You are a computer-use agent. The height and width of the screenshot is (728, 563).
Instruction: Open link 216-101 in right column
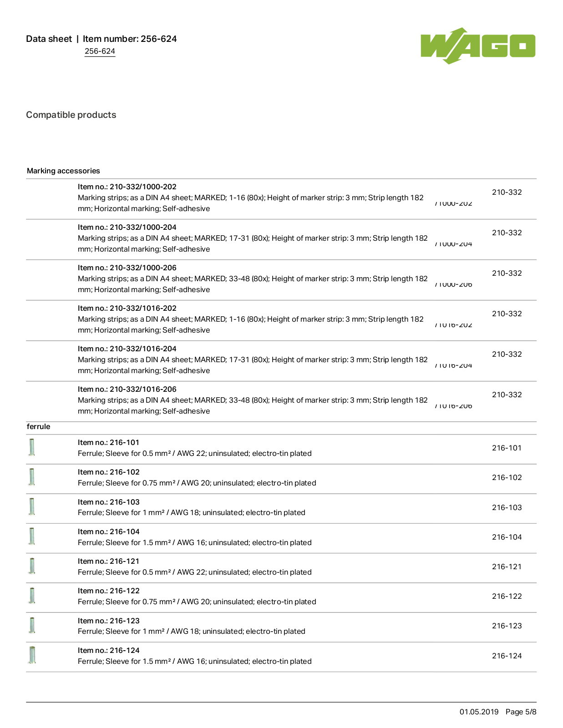[507, 448]
